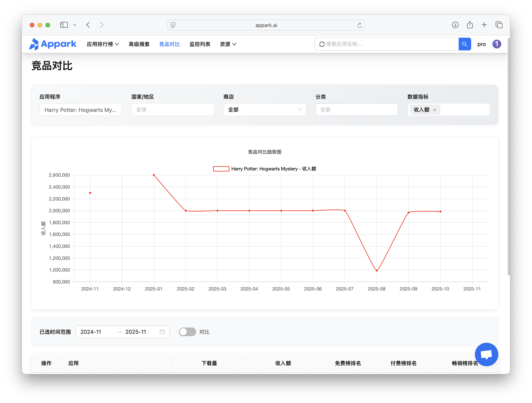The width and height of the screenshot is (532, 403).
Task: Click the Safari share icon
Action: tap(470, 25)
